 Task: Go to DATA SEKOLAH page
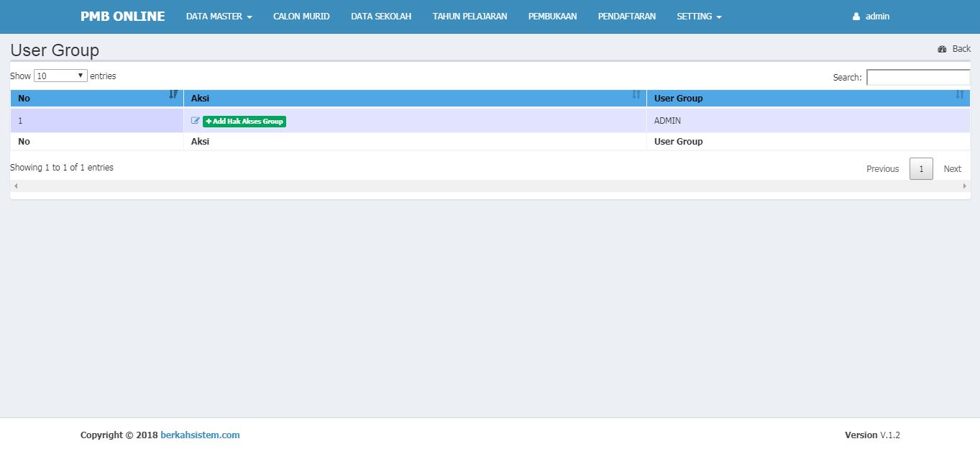click(381, 17)
